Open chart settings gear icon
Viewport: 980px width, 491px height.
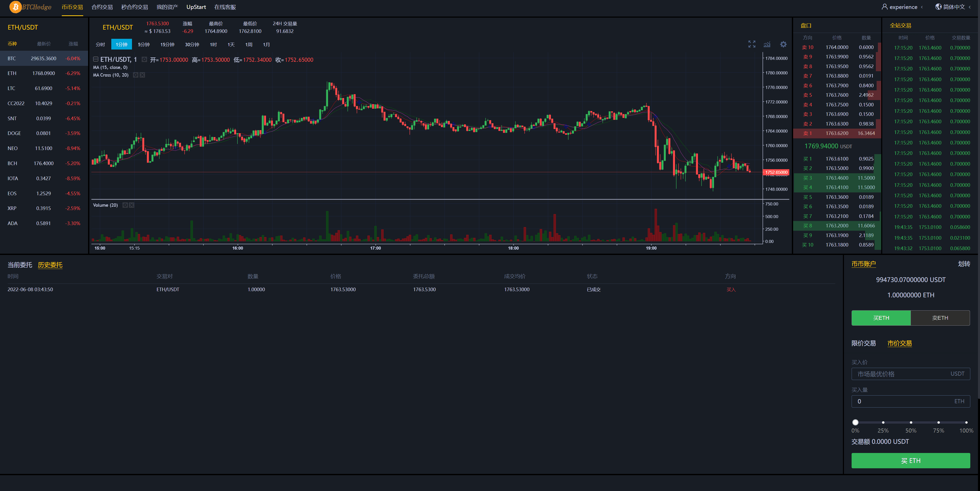click(x=783, y=44)
